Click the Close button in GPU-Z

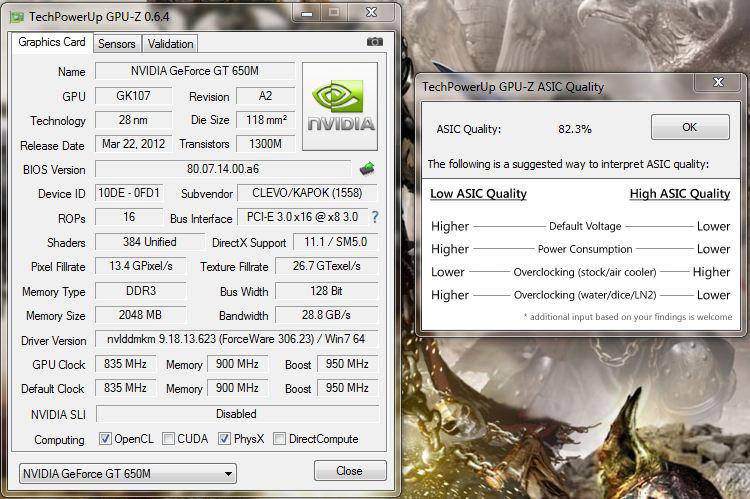(x=350, y=471)
